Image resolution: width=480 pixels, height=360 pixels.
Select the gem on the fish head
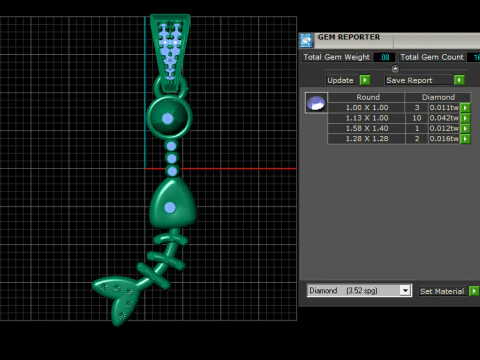coord(170,208)
